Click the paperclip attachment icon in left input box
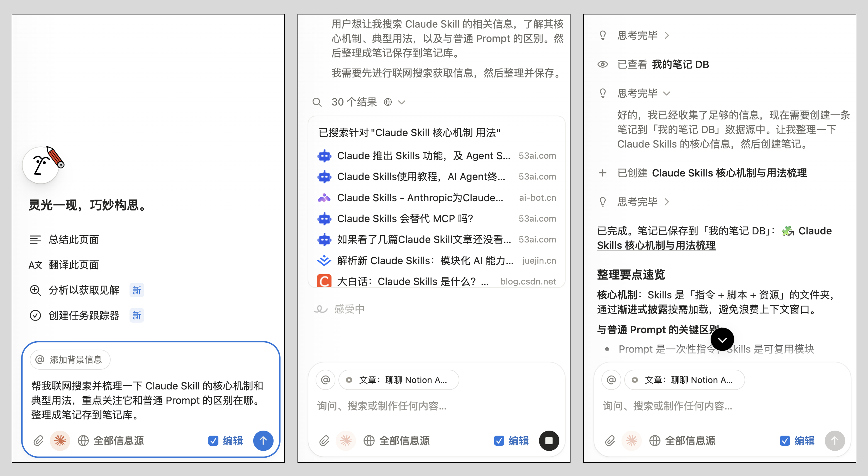868x476 pixels. tap(38, 440)
